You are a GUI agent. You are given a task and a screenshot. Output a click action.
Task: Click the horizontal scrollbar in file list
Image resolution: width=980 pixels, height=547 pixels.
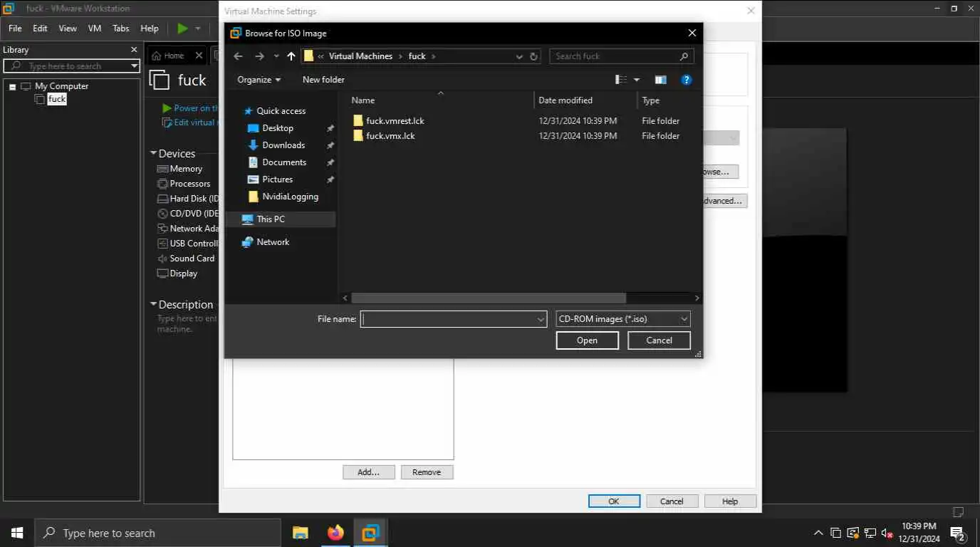click(489, 298)
